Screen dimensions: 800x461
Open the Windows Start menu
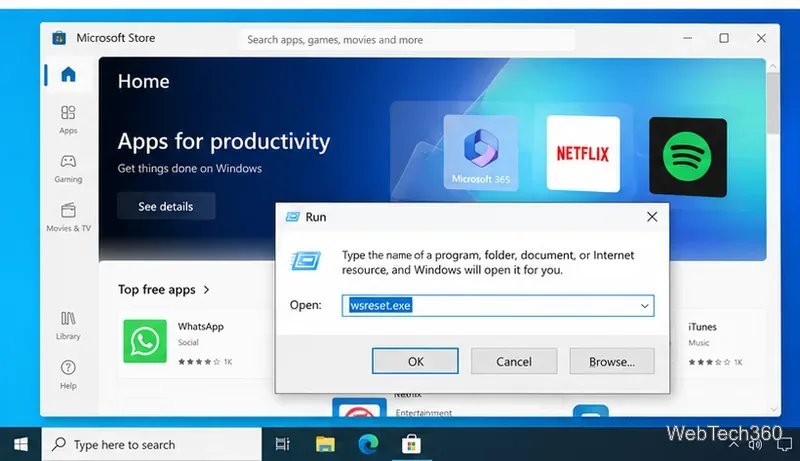tap(20, 445)
